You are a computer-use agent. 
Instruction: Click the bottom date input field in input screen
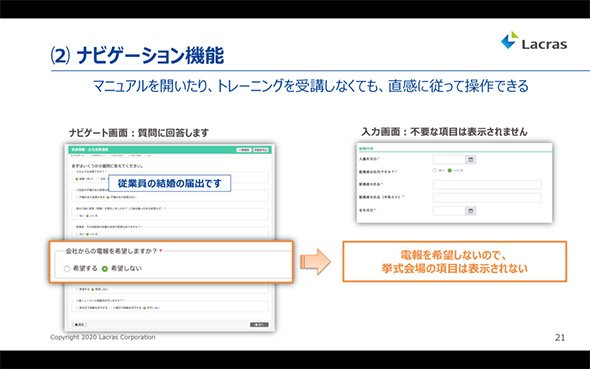[x=449, y=211]
